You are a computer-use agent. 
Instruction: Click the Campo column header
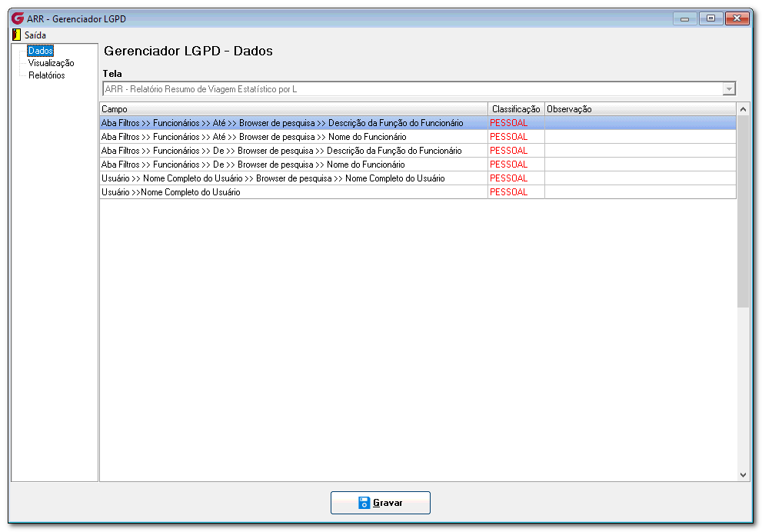click(294, 109)
